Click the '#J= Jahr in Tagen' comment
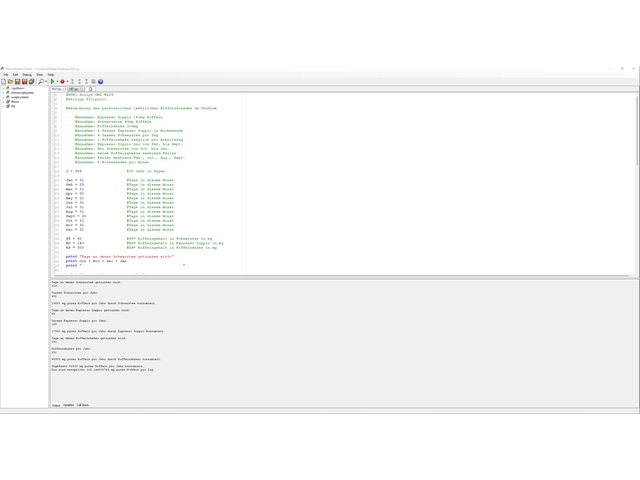The image size is (640, 480). [x=146, y=171]
